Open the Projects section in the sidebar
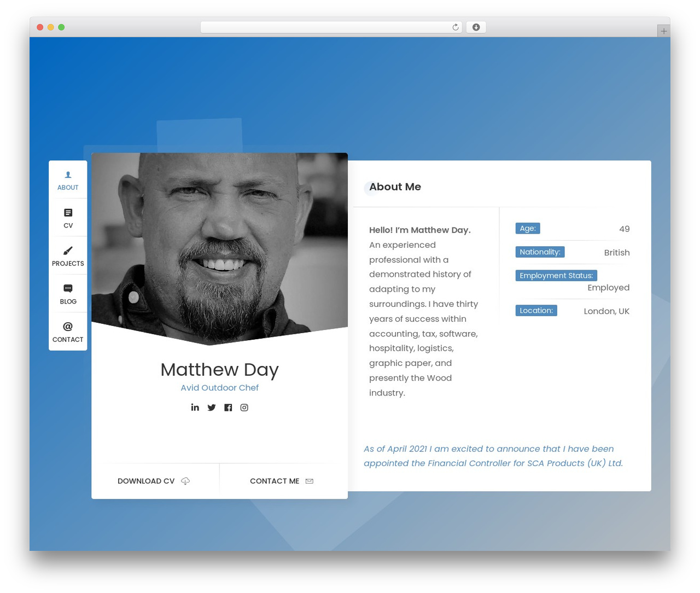 68,256
